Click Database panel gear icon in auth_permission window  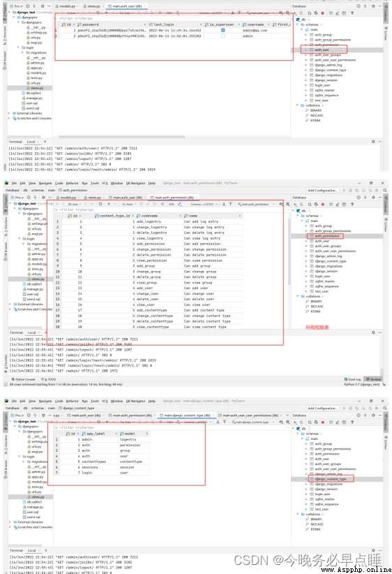[x=373, y=198]
